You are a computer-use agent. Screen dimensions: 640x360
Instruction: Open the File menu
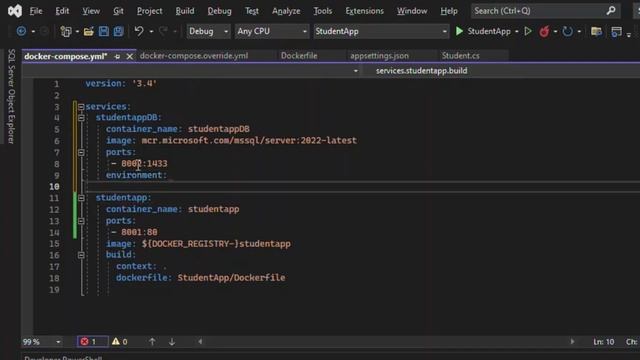[36, 11]
